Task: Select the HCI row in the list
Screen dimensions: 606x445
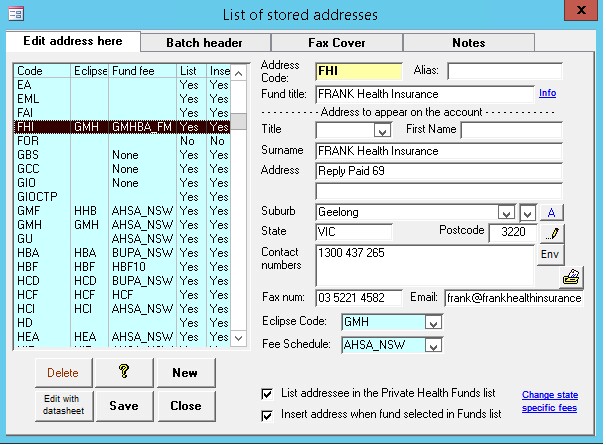Action: (x=122, y=309)
